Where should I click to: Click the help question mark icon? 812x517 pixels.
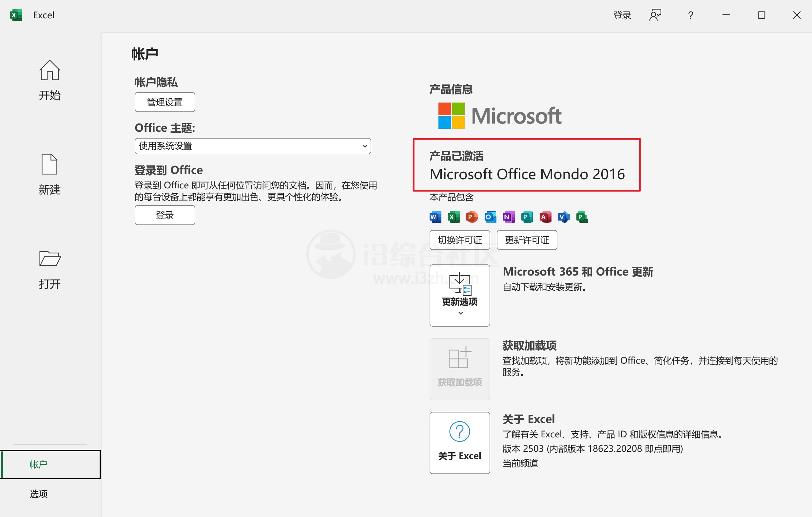pos(690,15)
